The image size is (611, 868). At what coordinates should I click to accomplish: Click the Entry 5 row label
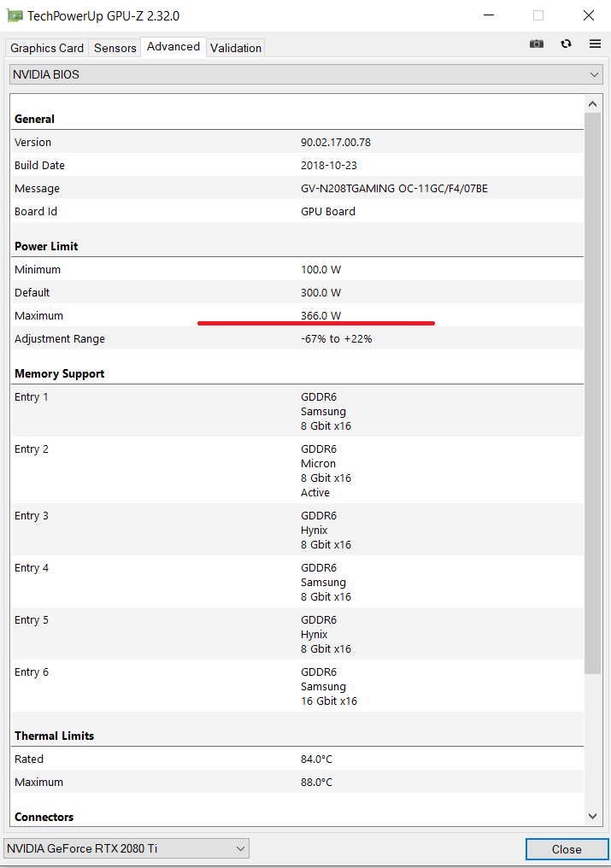pos(31,619)
